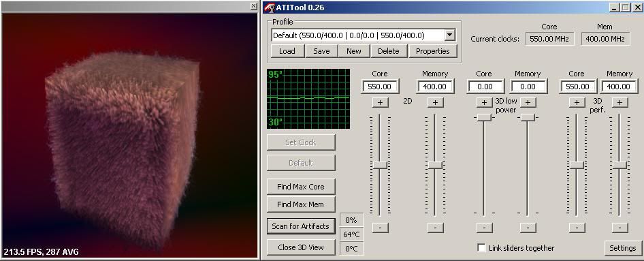Click the temperature graph monitor
This screenshot has width=644, height=261.
308,99
